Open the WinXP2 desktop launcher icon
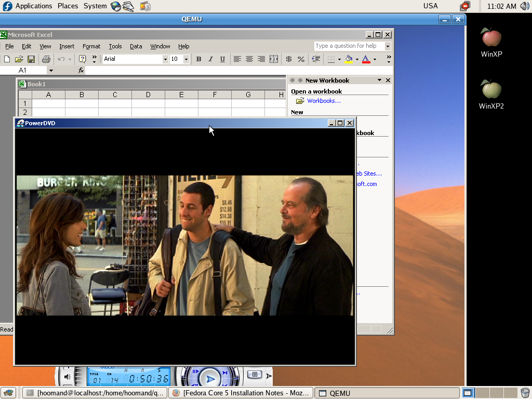 491,95
